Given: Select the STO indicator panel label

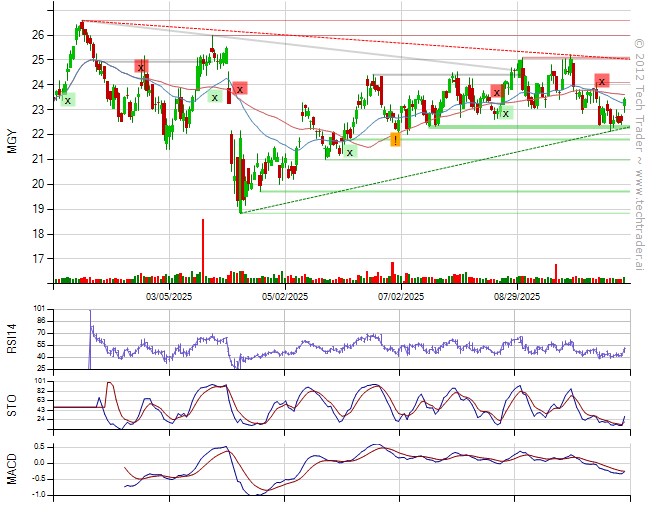Looking at the screenshot, I should (12, 404).
